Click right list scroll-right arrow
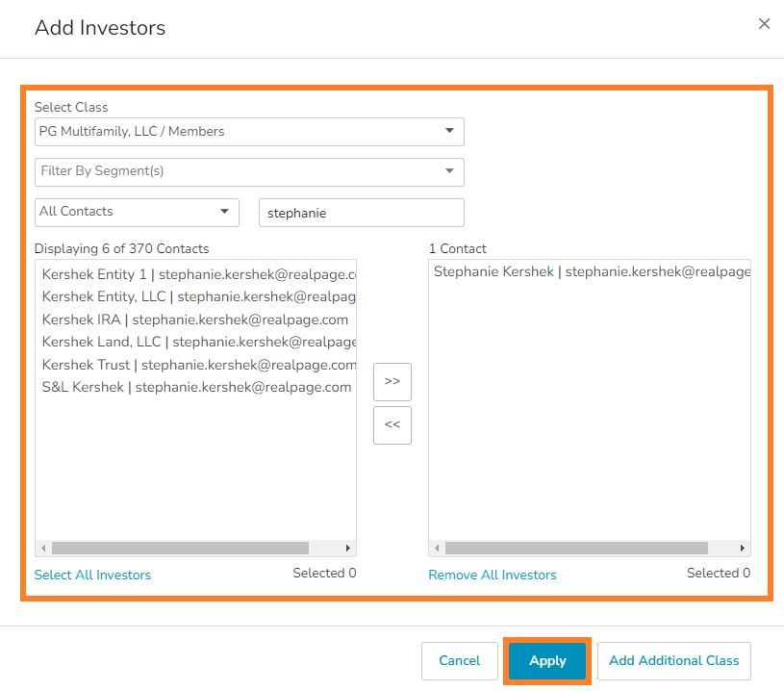This screenshot has width=784, height=691. [x=743, y=548]
